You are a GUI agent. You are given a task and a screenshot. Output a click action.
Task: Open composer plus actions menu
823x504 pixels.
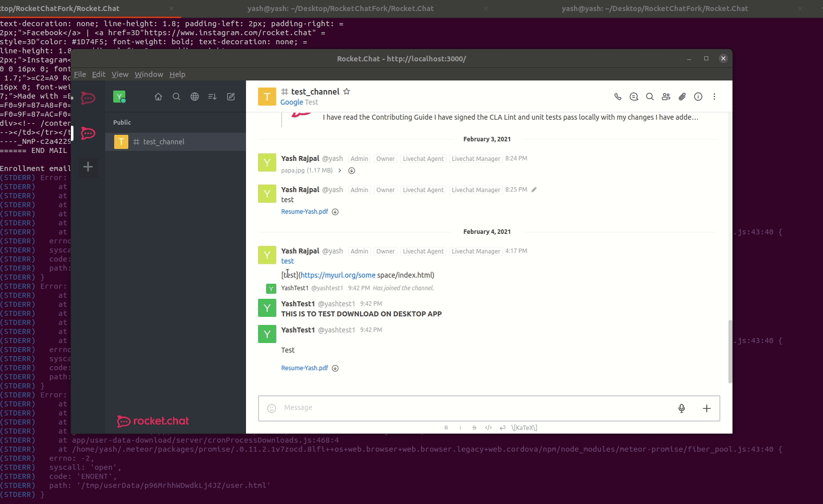point(707,408)
